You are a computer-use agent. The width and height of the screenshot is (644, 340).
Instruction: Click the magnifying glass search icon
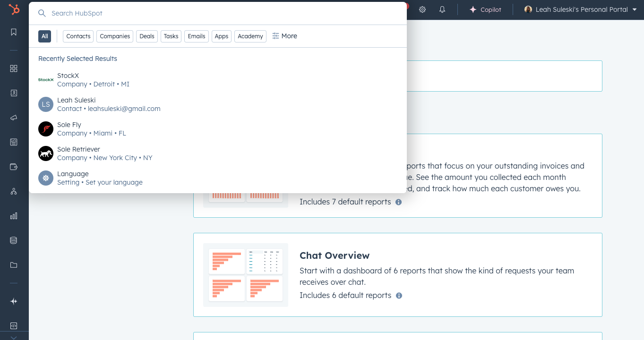pos(42,13)
